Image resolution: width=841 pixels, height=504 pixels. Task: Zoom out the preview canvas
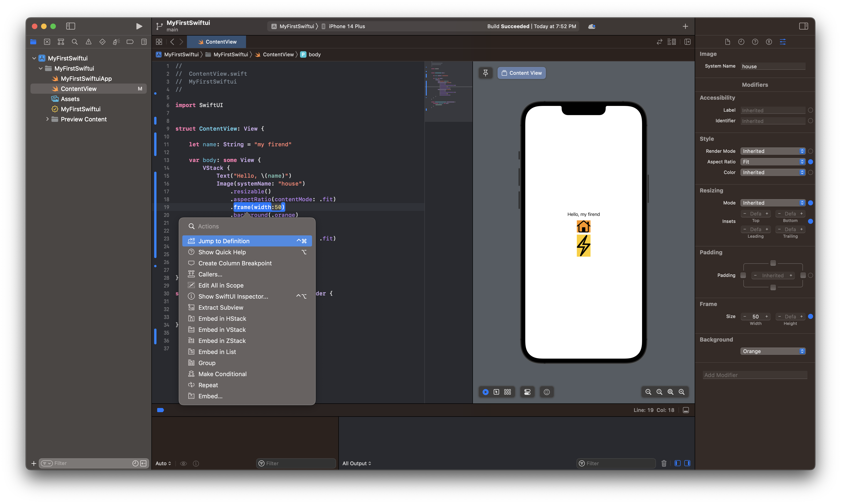tap(648, 392)
